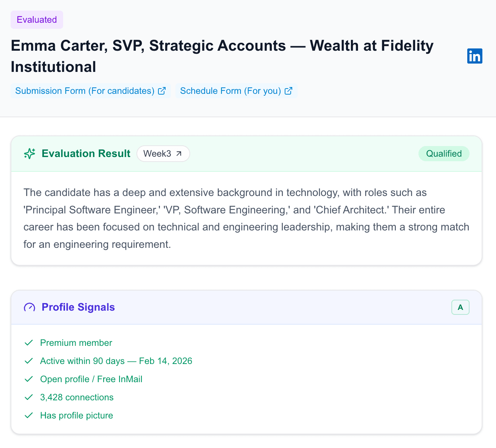Click the checkmark beside Premium member
The image size is (496, 448).
pyautogui.click(x=29, y=343)
